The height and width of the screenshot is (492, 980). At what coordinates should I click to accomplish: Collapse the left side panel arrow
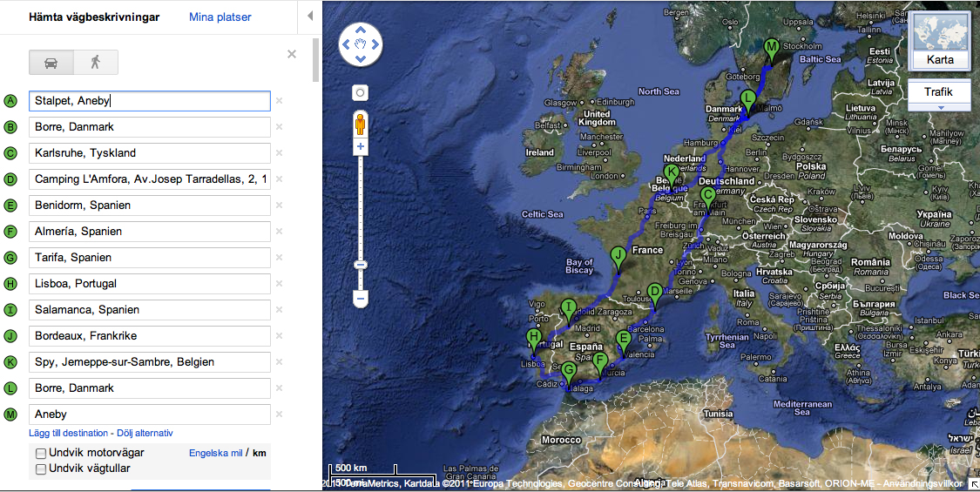311,17
